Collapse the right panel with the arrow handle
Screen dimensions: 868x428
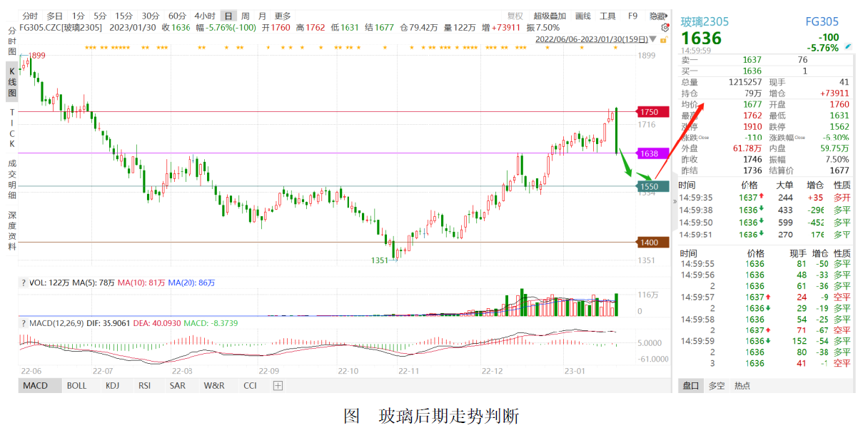[x=675, y=202]
